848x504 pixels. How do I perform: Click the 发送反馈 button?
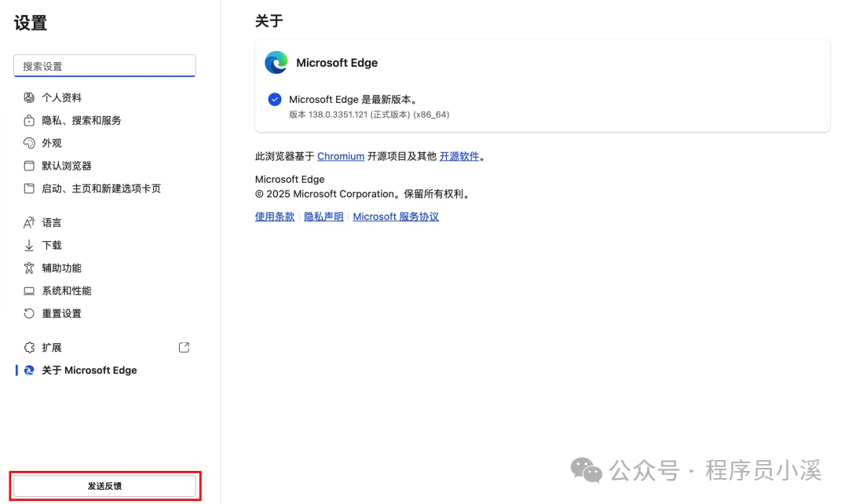(x=105, y=486)
